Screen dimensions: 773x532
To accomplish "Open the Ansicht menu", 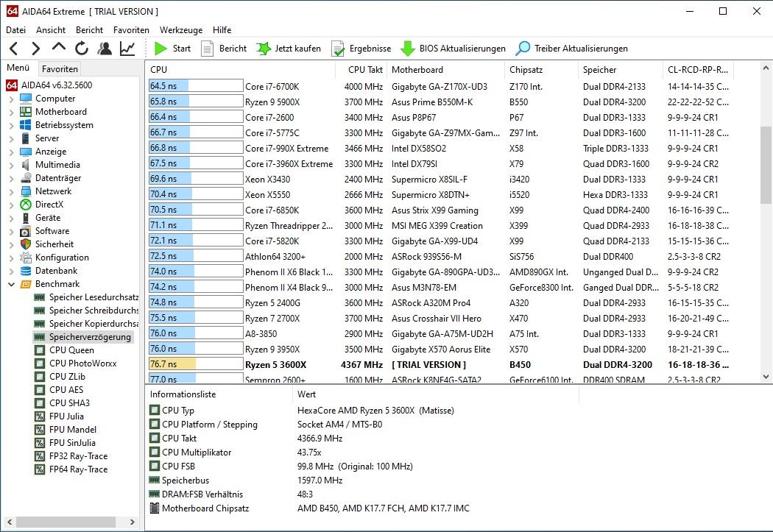I will click(x=51, y=30).
